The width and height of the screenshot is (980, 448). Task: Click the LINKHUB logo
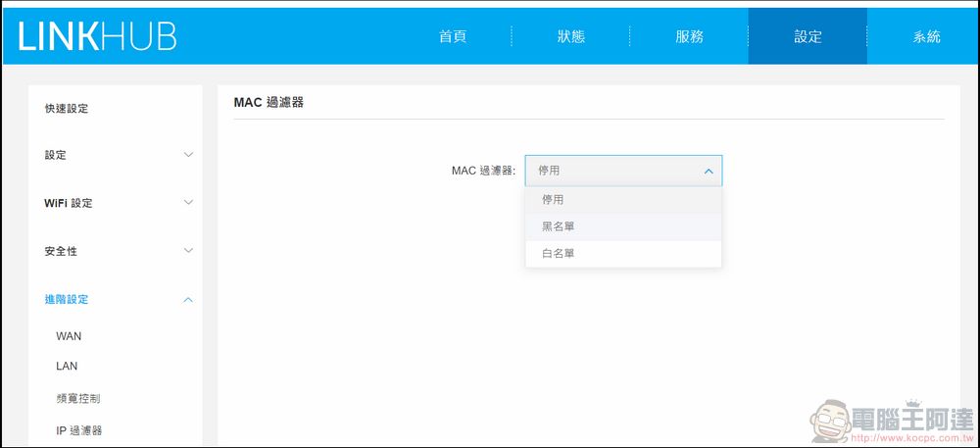point(97,36)
